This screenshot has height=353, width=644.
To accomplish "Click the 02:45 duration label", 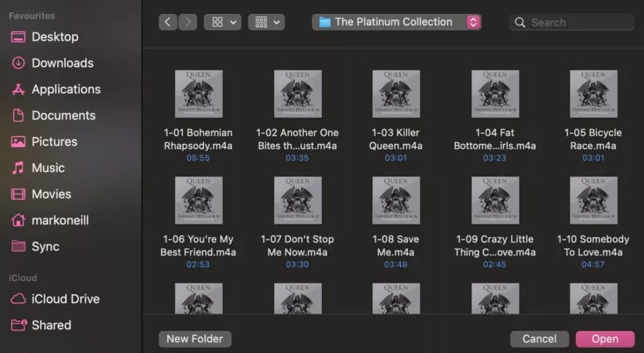I will 495,265.
